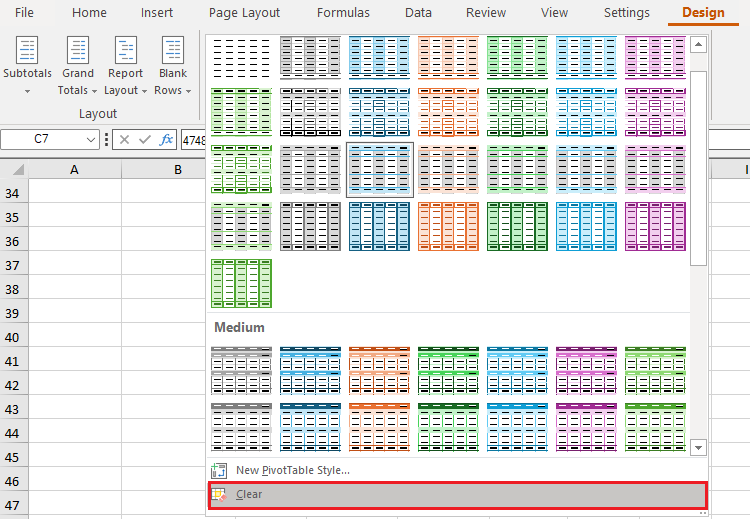Click the Name Box showing C7
750x519 pixels.
41,139
